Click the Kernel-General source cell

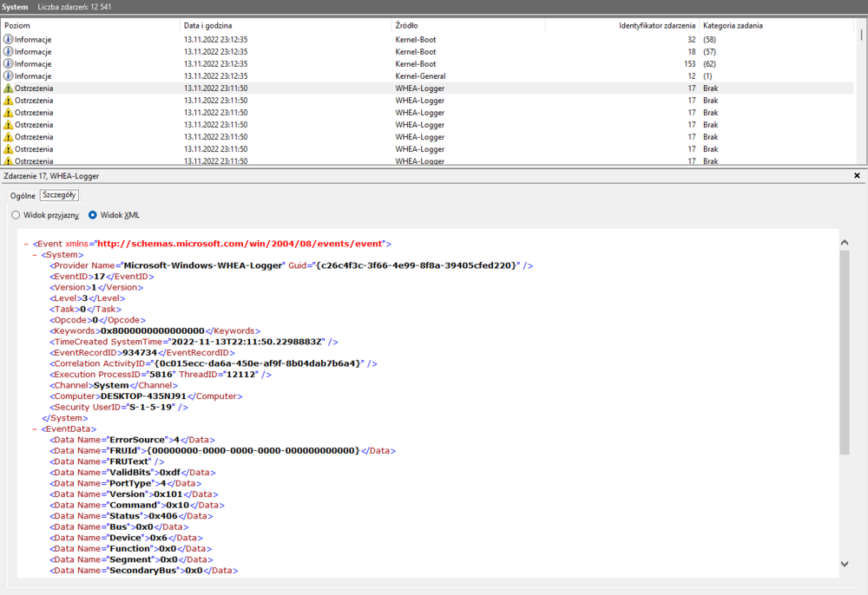420,75
